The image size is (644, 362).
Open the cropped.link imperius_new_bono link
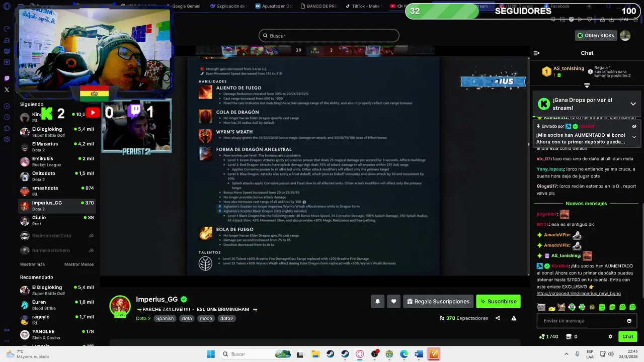click(579, 293)
